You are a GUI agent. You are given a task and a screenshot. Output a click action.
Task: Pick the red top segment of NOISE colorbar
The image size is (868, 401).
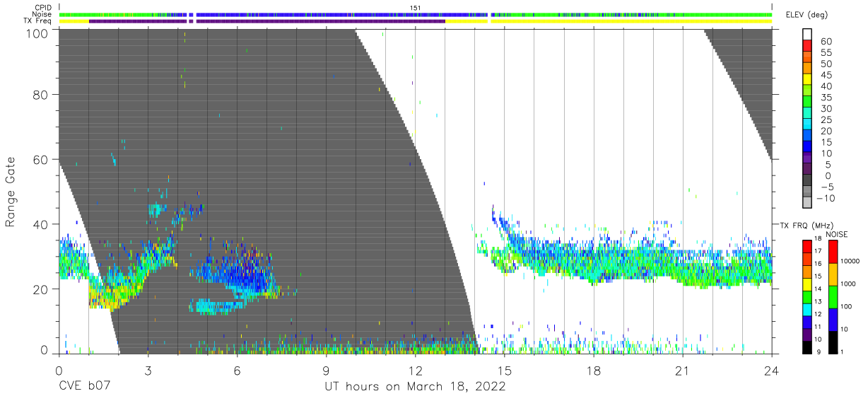835,252
